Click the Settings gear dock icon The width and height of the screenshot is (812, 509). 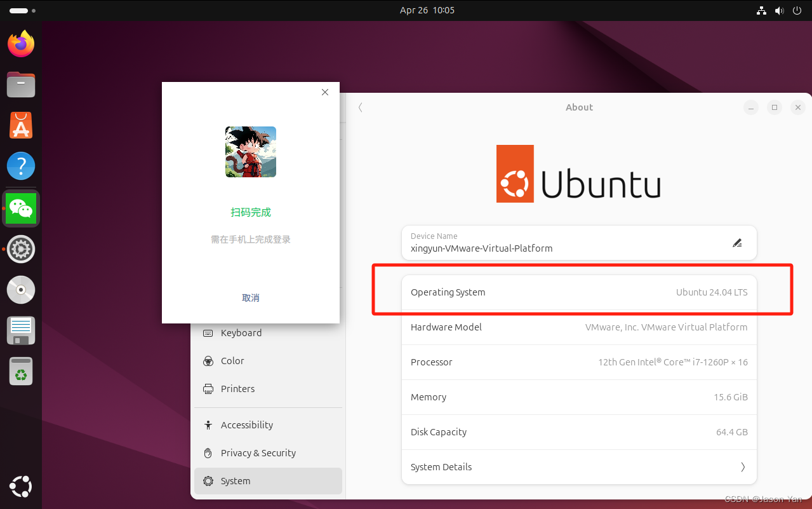(21, 249)
